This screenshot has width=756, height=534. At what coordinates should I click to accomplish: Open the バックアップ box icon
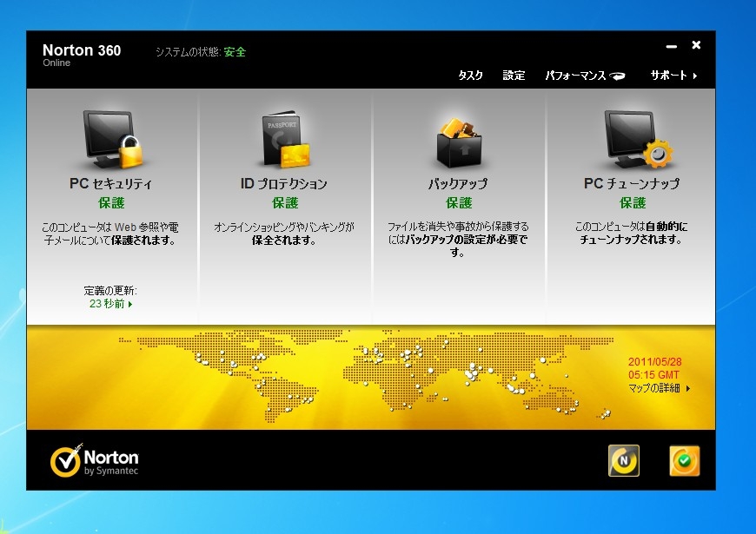[459, 142]
